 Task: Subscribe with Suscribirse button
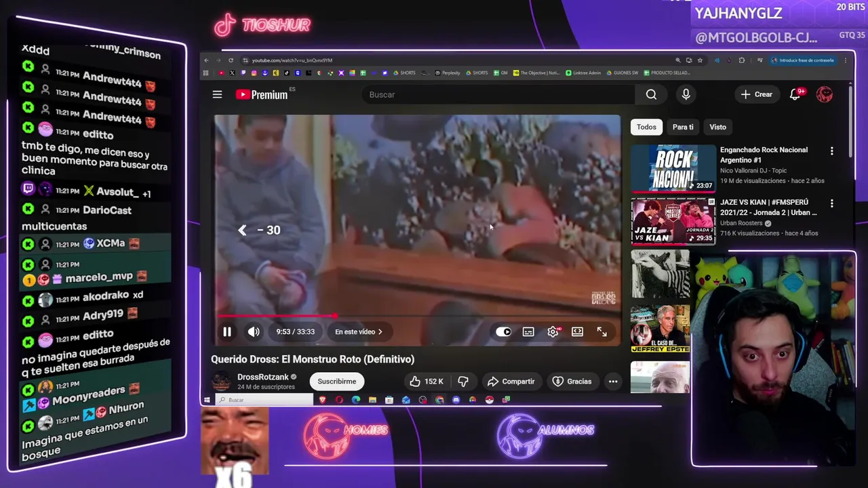tap(336, 382)
